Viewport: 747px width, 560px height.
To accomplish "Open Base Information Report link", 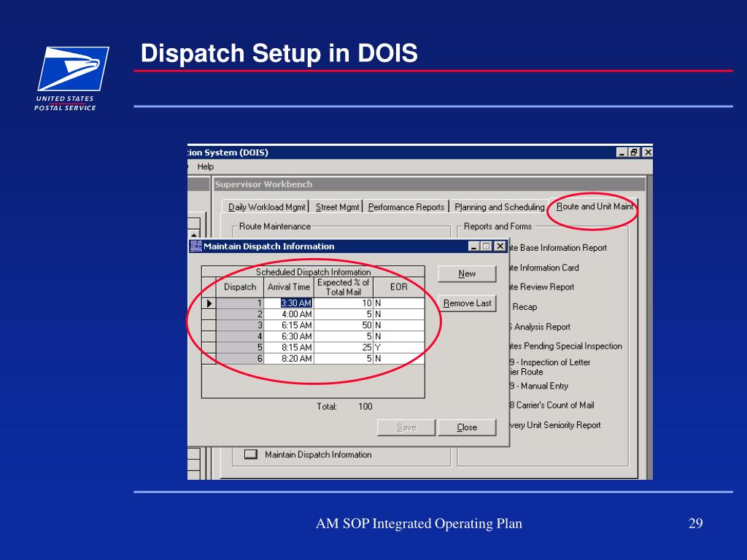I will [558, 248].
